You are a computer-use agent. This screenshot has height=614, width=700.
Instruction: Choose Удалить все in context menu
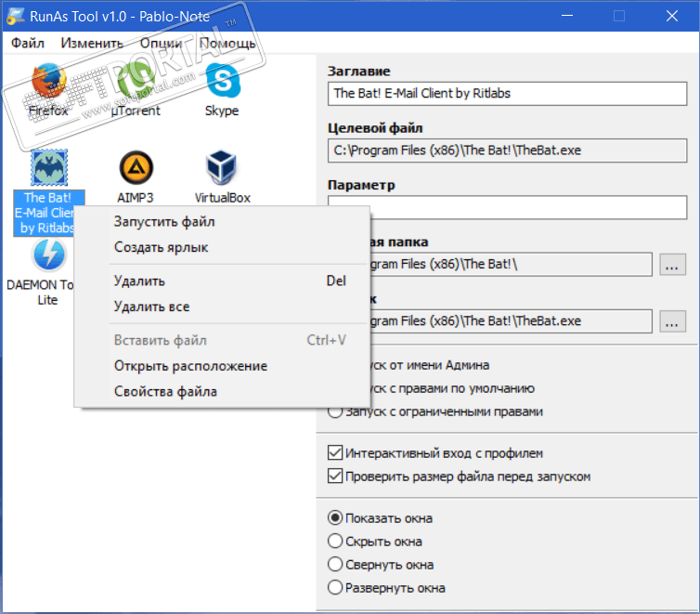click(222, 307)
